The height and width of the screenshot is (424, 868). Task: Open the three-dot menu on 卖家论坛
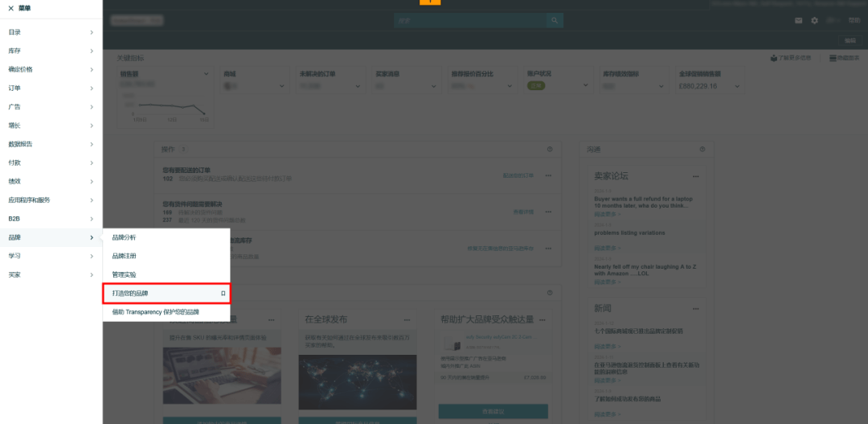click(696, 175)
